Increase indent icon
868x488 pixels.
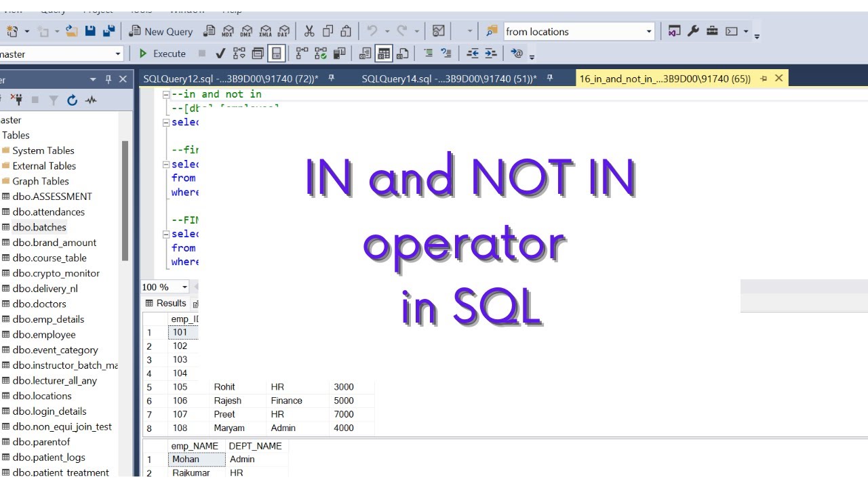point(491,54)
